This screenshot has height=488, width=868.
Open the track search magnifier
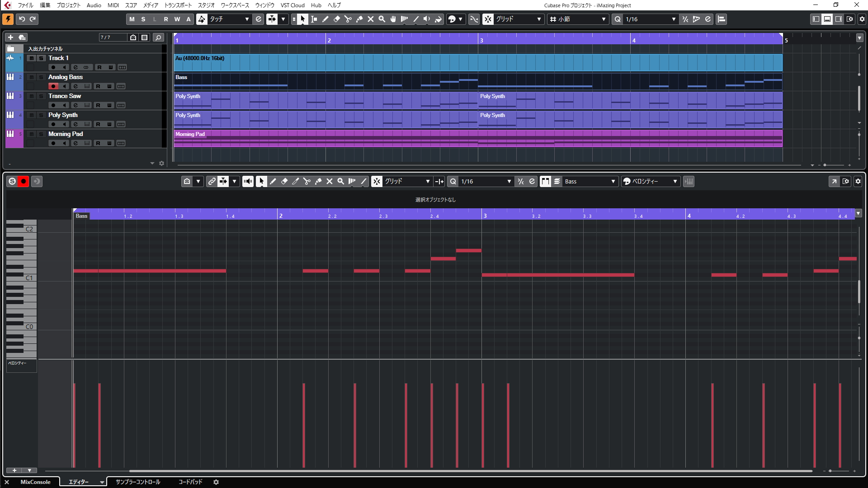point(158,38)
